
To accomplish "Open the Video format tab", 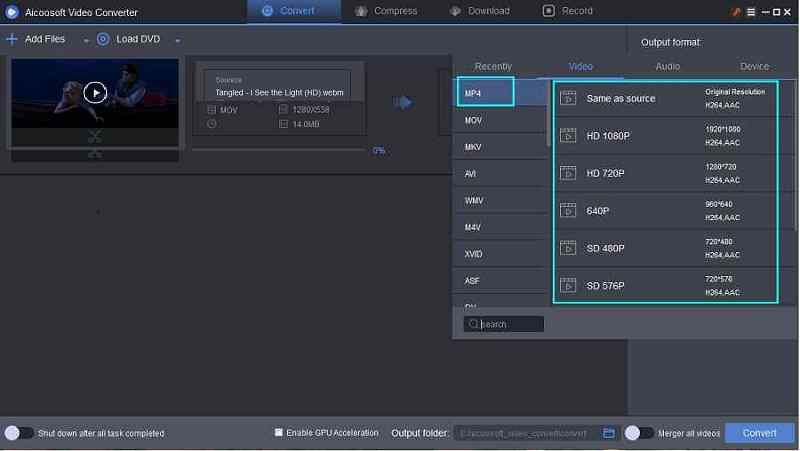I will click(x=580, y=66).
